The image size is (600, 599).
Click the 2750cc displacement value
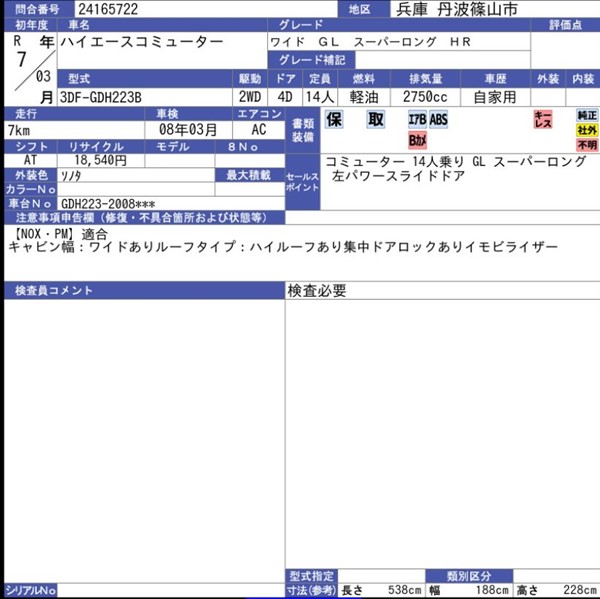[425, 97]
